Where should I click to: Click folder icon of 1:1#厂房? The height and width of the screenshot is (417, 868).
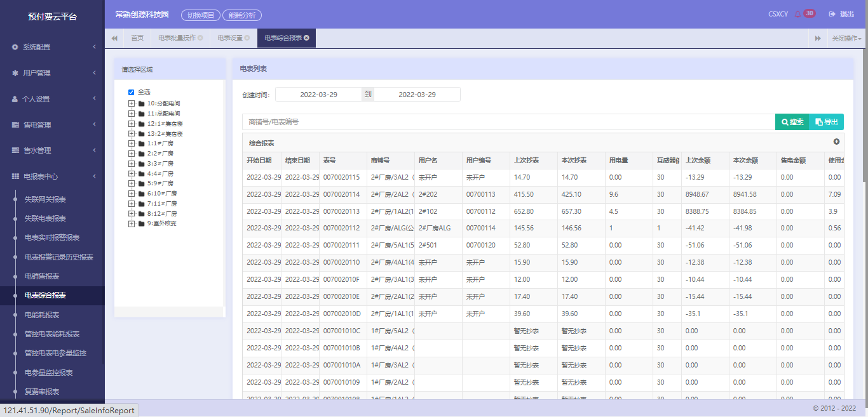click(x=141, y=143)
